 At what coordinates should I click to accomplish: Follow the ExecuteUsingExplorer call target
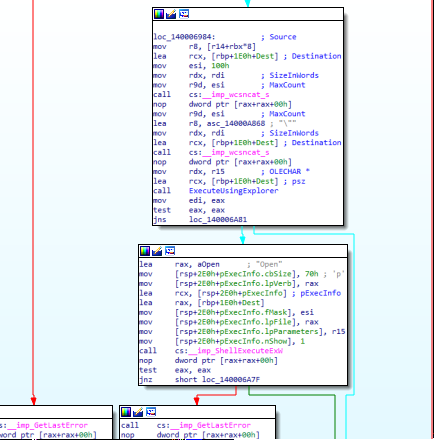tap(233, 191)
